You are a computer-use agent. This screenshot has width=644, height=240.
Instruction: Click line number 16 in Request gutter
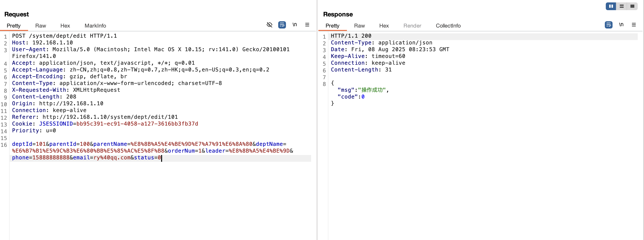coord(4,145)
